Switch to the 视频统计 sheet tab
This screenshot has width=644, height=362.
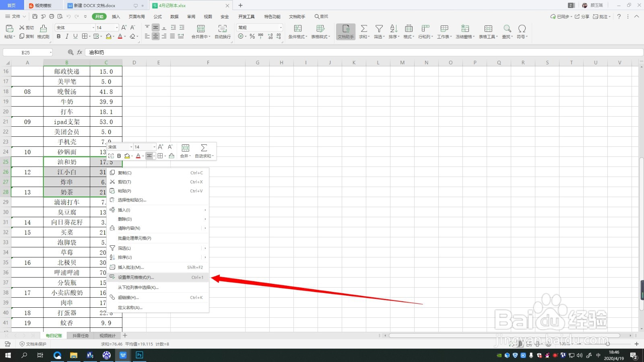coord(107,335)
